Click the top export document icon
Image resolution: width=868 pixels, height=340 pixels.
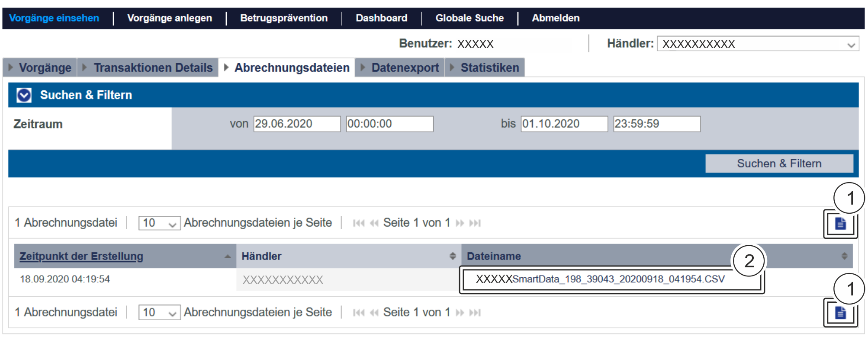[840, 224]
